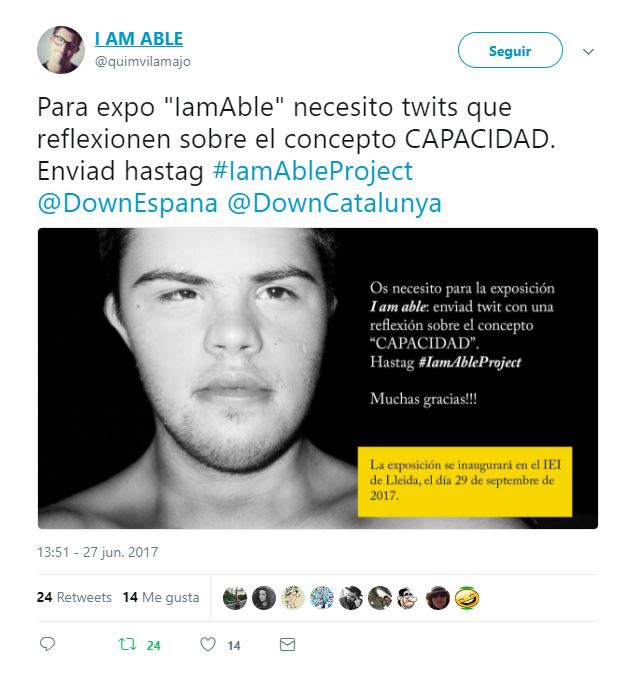Image resolution: width=634 pixels, height=679 pixels.
Task: Open the @quimvilamajo handle
Action: [143, 61]
